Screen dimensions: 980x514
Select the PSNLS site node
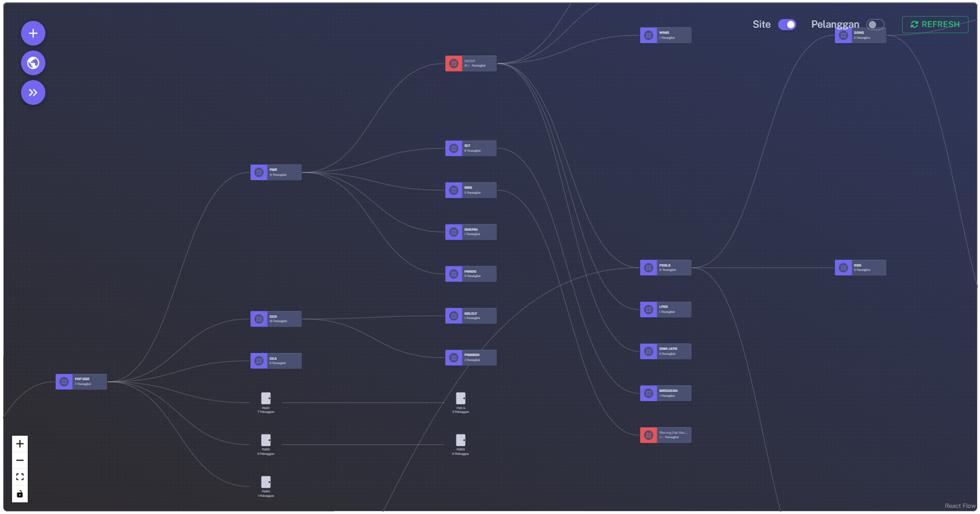click(x=666, y=268)
